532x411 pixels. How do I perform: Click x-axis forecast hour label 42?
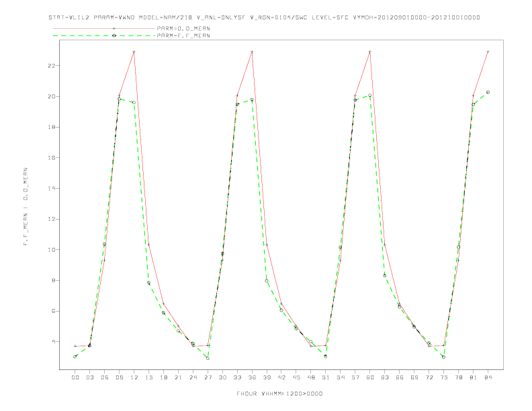(x=281, y=377)
